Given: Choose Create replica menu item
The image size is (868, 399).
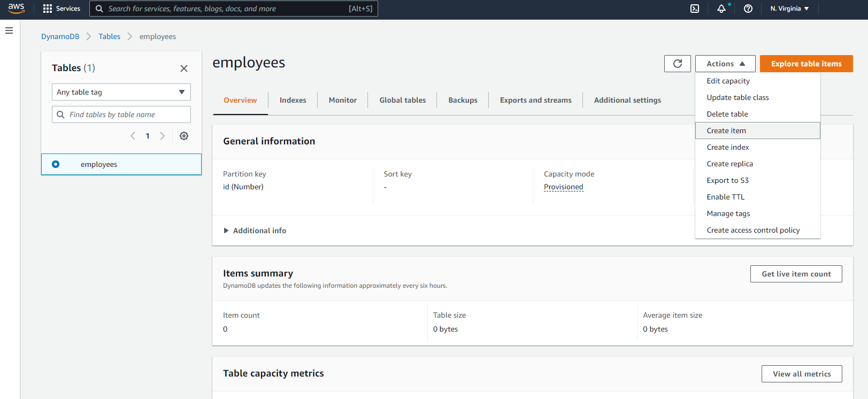Looking at the screenshot, I should (758, 164).
